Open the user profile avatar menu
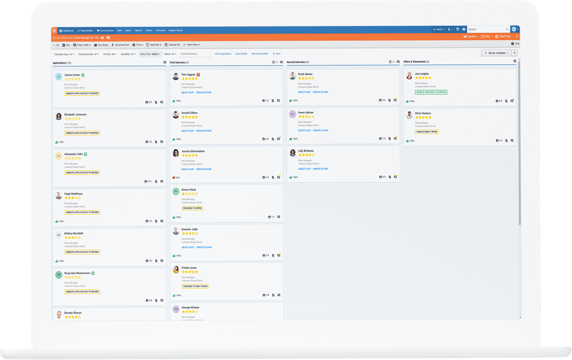This screenshot has height=360, width=572. (x=514, y=29)
